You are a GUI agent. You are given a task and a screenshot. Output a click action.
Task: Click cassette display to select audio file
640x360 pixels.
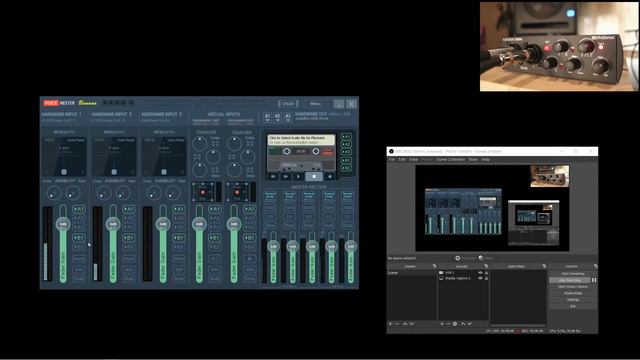pos(301,140)
